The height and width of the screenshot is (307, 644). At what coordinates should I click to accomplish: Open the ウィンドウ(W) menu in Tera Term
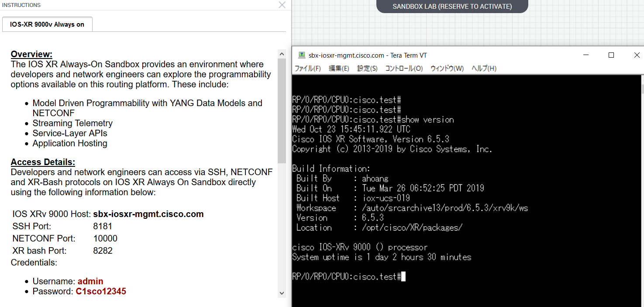point(447,69)
